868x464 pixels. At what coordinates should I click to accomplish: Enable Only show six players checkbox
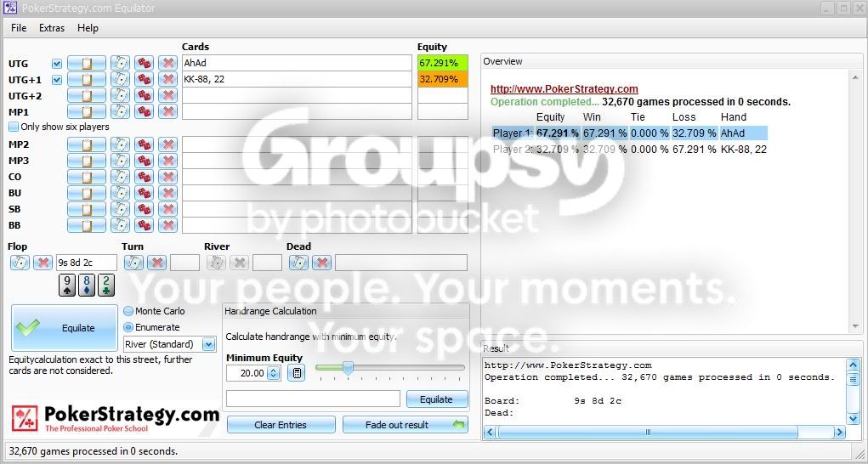pos(14,127)
